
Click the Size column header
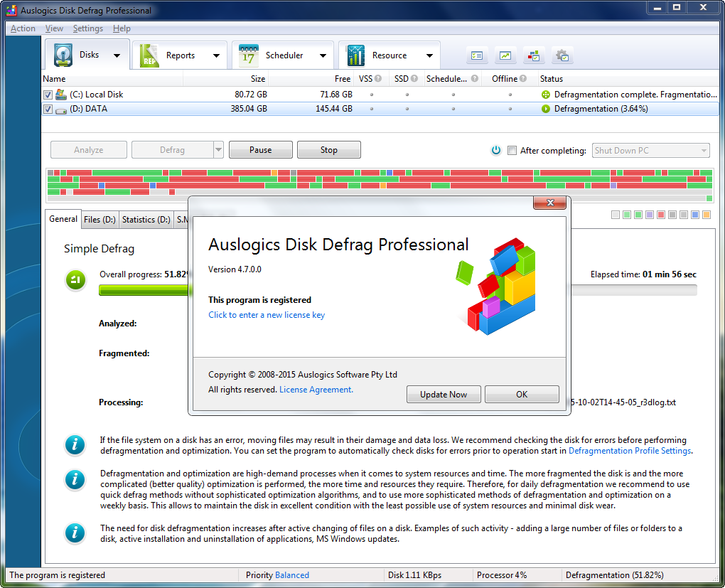(225, 79)
